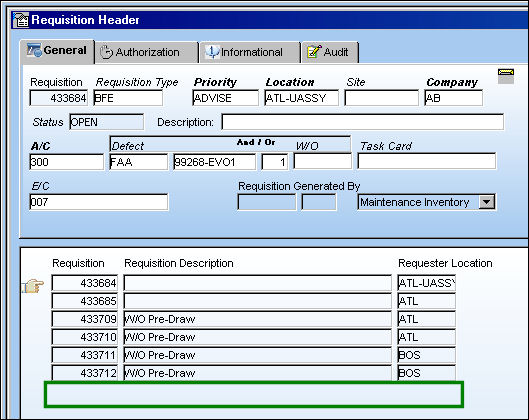Click ATL requester location for 433709
This screenshot has width=529, height=420.
click(426, 319)
